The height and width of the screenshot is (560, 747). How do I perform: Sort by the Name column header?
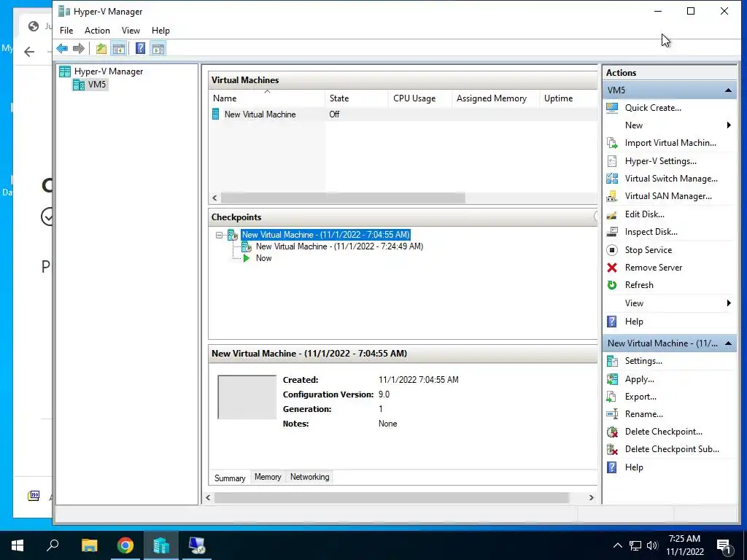click(x=267, y=98)
